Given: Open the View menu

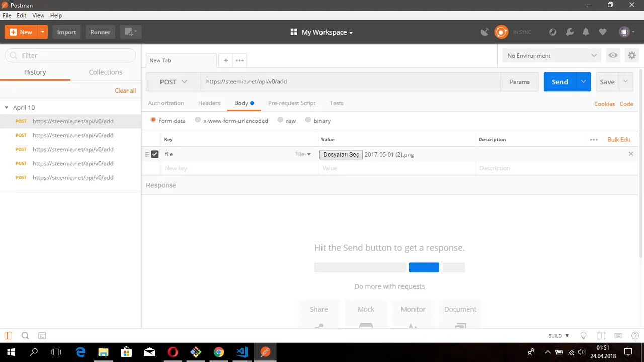Looking at the screenshot, I should (38, 16).
